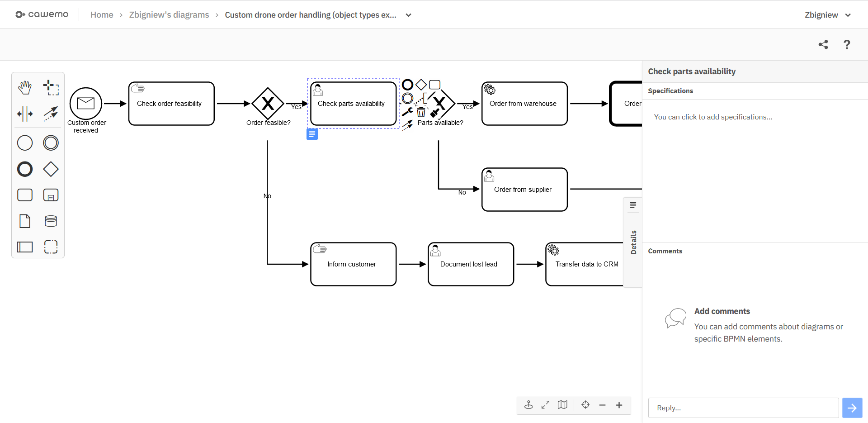
Task: Choose the space tool in palette
Action: coord(25,114)
